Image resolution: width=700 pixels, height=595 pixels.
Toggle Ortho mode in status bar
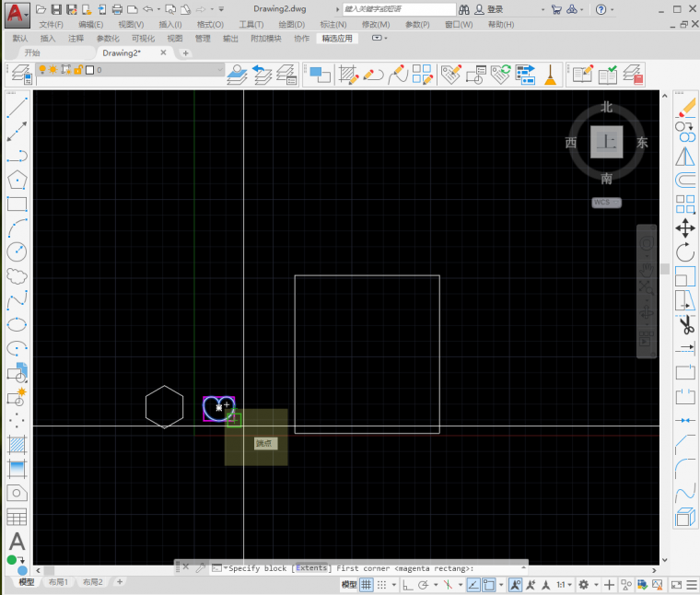coord(406,585)
